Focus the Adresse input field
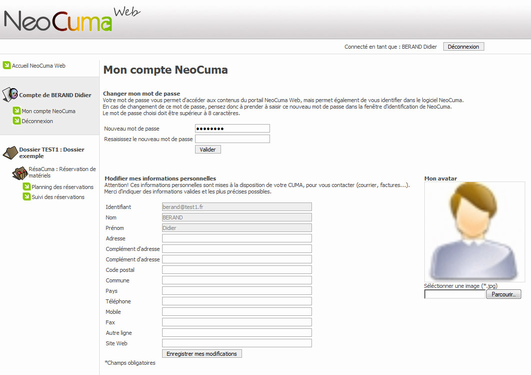 [237, 238]
